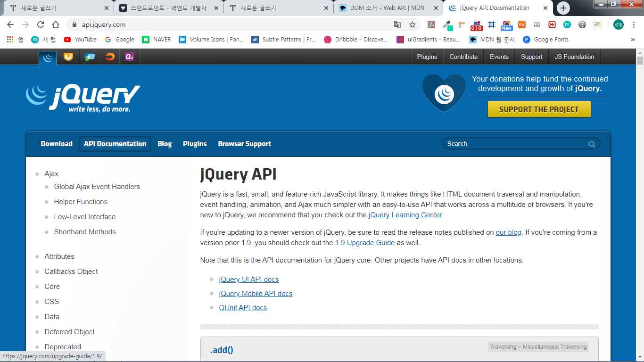The height and width of the screenshot is (362, 644).
Task: Click the jQuery logo
Action: [83, 98]
